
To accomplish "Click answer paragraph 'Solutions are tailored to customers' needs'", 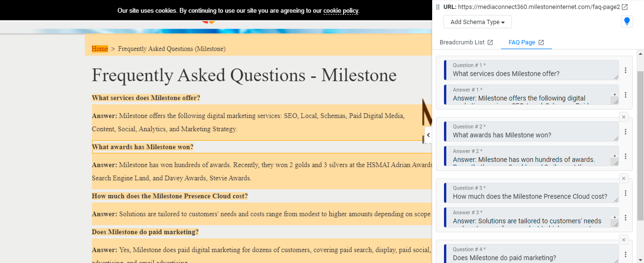I will tap(261, 214).
